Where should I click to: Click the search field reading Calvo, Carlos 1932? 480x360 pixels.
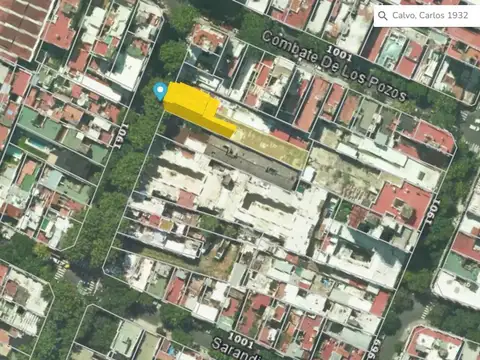(x=427, y=16)
